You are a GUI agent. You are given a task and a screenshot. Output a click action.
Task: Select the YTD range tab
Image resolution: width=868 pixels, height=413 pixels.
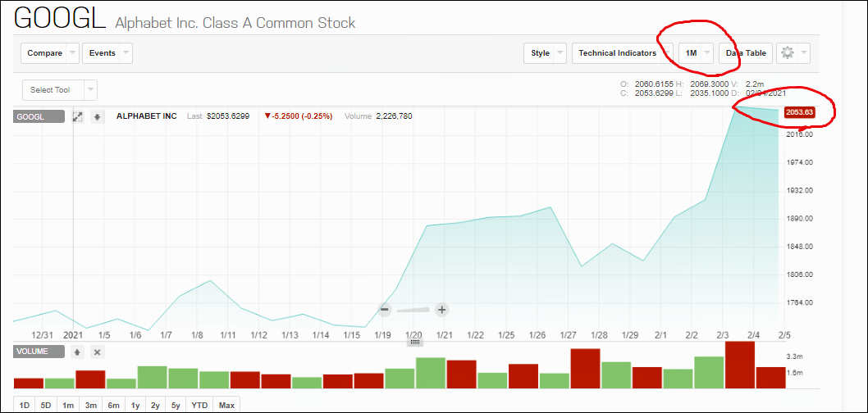click(x=199, y=406)
